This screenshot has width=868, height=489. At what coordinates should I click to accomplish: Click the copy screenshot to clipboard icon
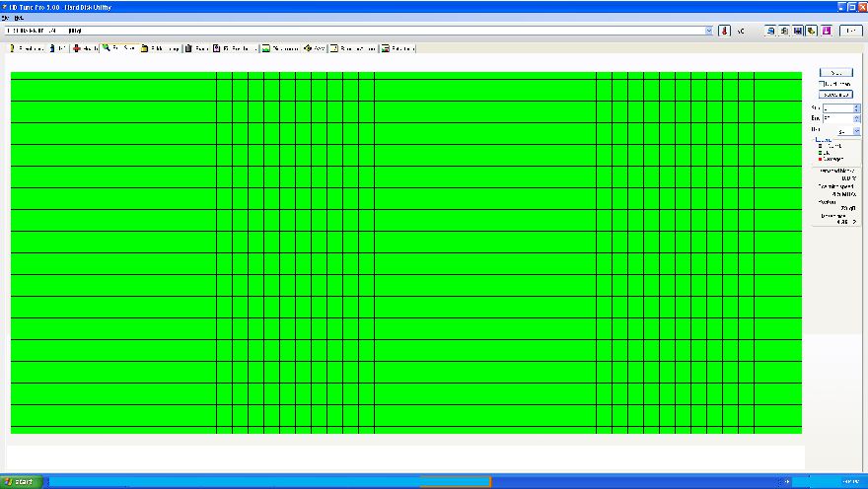[785, 31]
